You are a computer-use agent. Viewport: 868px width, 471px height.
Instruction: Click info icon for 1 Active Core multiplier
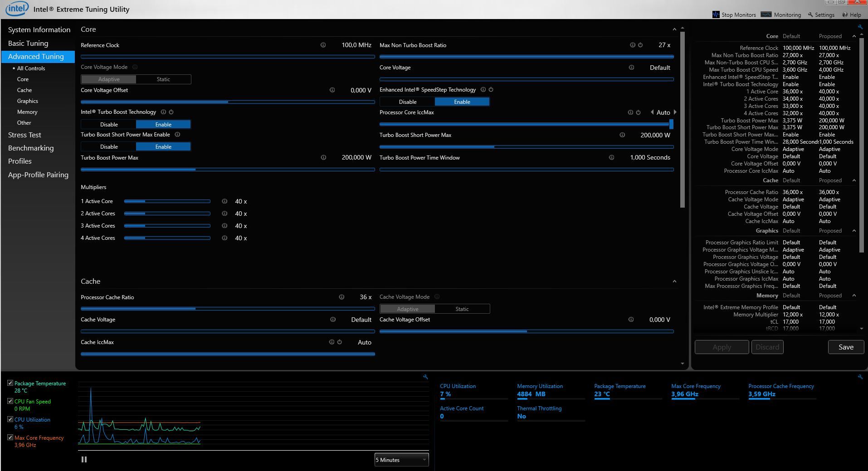click(224, 201)
